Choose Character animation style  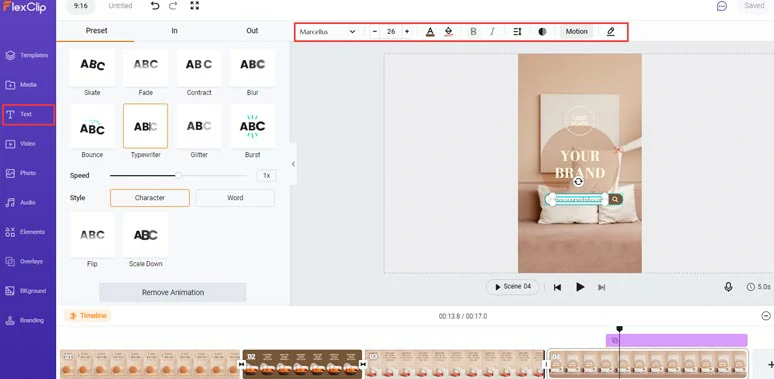point(150,198)
